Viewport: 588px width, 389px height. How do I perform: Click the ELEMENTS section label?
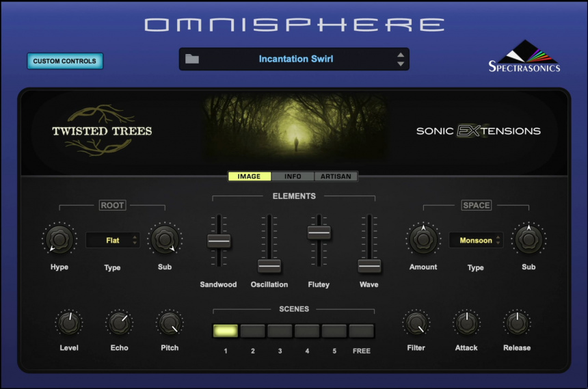pyautogui.click(x=294, y=196)
